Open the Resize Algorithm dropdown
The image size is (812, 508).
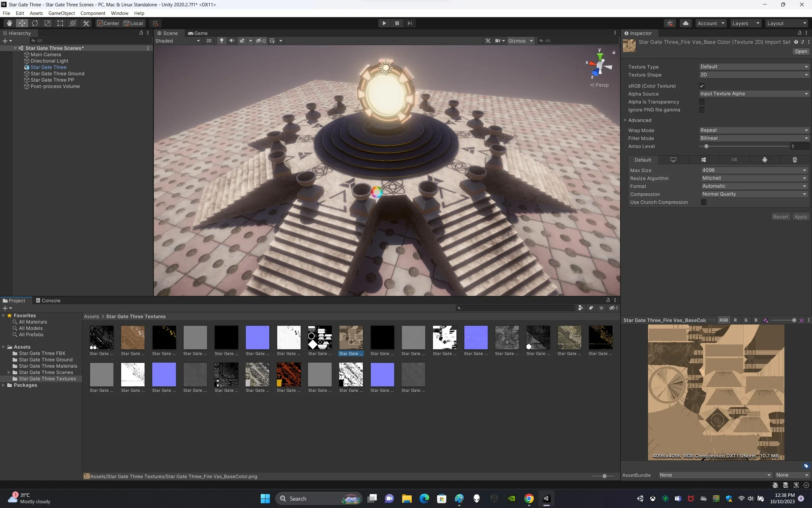tap(754, 178)
